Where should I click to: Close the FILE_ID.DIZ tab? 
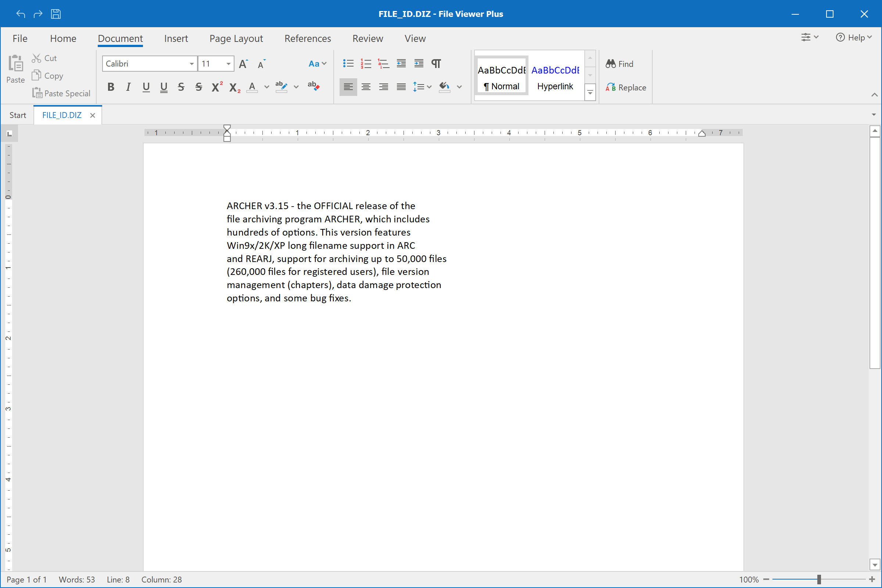click(x=92, y=115)
